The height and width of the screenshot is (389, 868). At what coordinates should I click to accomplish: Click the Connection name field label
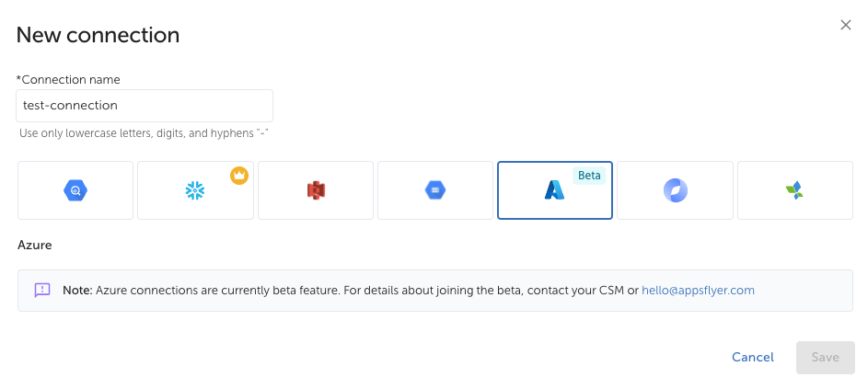point(69,80)
